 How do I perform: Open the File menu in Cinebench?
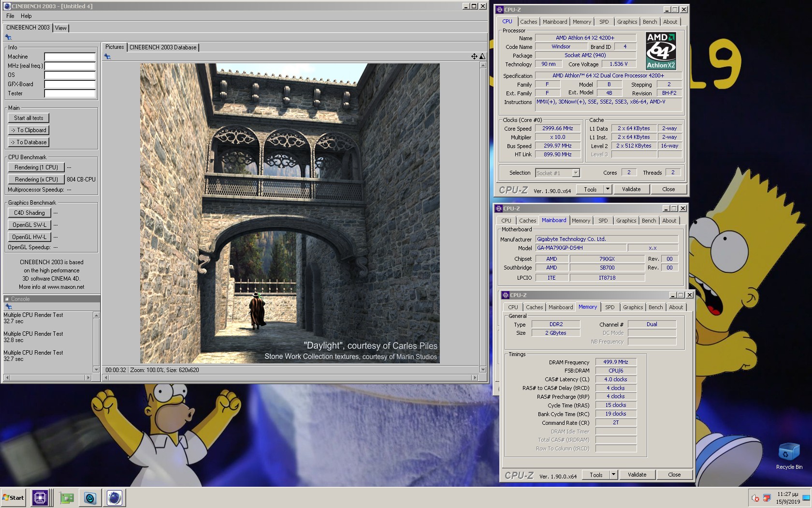point(10,16)
